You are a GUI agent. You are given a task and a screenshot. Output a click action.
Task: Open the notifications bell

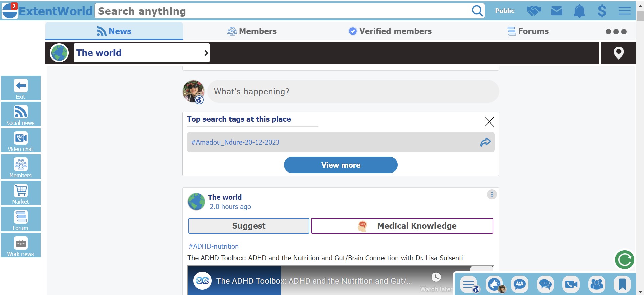pos(579,11)
